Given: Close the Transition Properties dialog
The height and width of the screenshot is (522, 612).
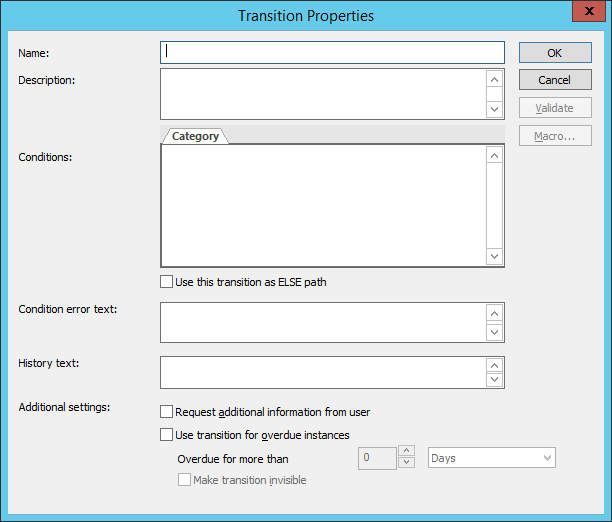Looking at the screenshot, I should pyautogui.click(x=589, y=11).
